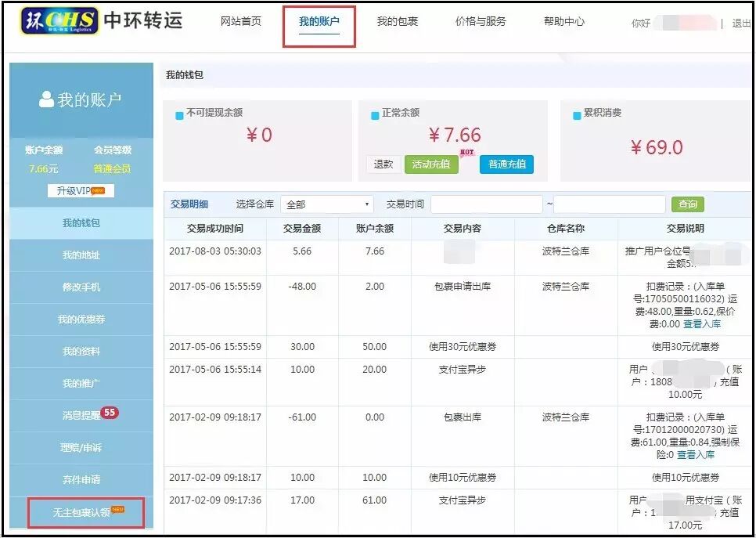Image resolution: width=756 pixels, height=538 pixels.
Task: Open the 我的账户 nav tab
Action: (319, 22)
